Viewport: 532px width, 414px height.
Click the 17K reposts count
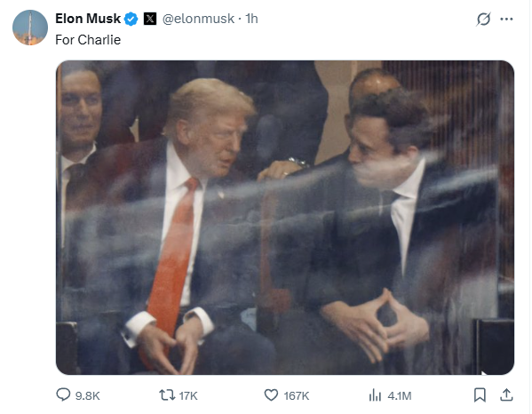pyautogui.click(x=188, y=395)
